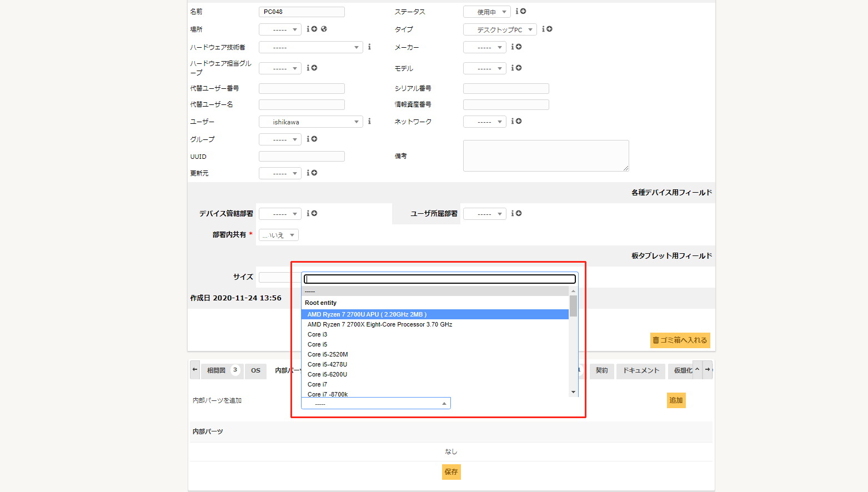Add a new メーカー with plus icon
Screen dimensions: 868x492
519,47
